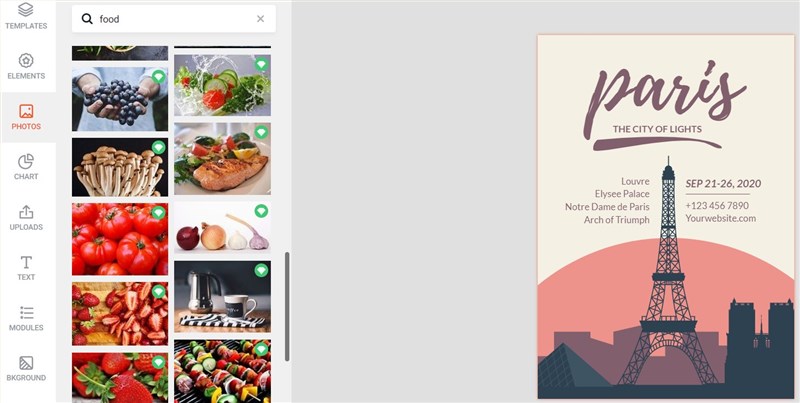Select the grilled salmon plate photo
The height and width of the screenshot is (403, 800).
click(222, 159)
